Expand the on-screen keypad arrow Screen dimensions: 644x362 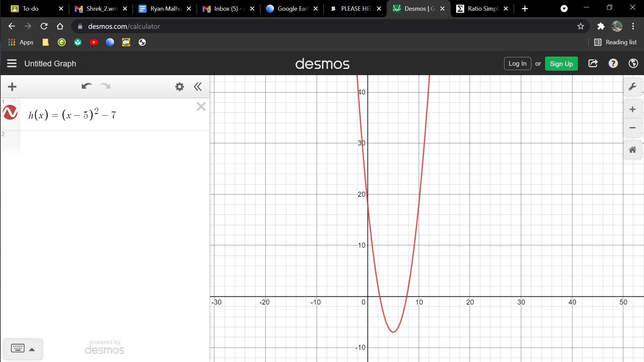pyautogui.click(x=32, y=349)
